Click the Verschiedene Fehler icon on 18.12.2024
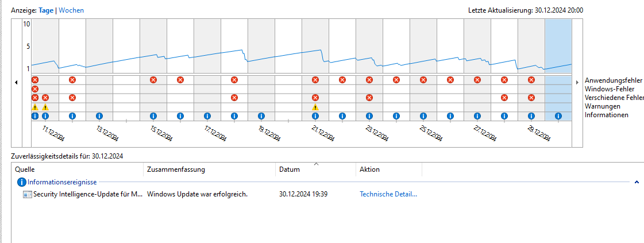The image size is (644, 243). coord(234,98)
